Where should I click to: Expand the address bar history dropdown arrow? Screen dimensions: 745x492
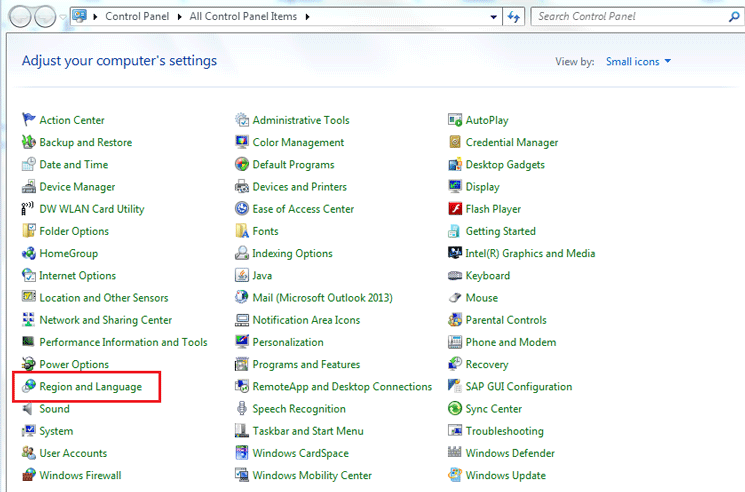(494, 17)
